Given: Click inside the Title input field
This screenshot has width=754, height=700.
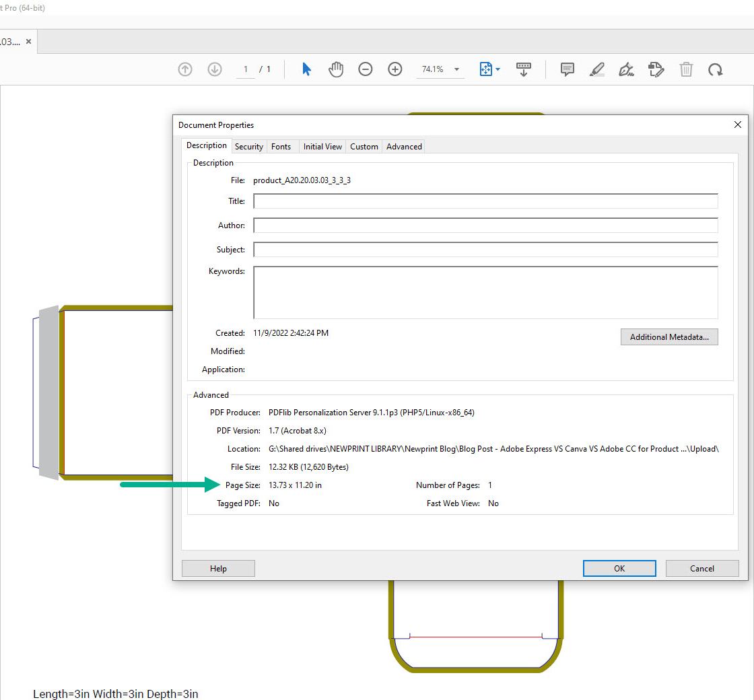Looking at the screenshot, I should coord(485,201).
